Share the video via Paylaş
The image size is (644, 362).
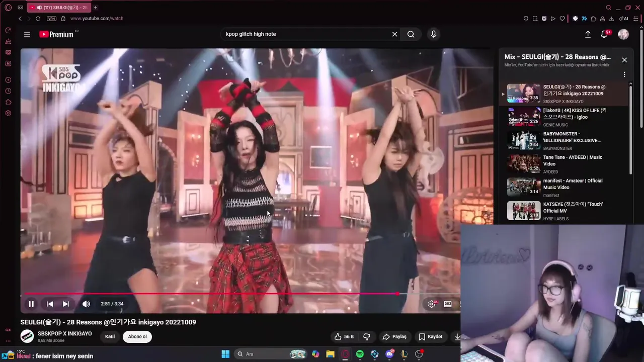tap(394, 337)
